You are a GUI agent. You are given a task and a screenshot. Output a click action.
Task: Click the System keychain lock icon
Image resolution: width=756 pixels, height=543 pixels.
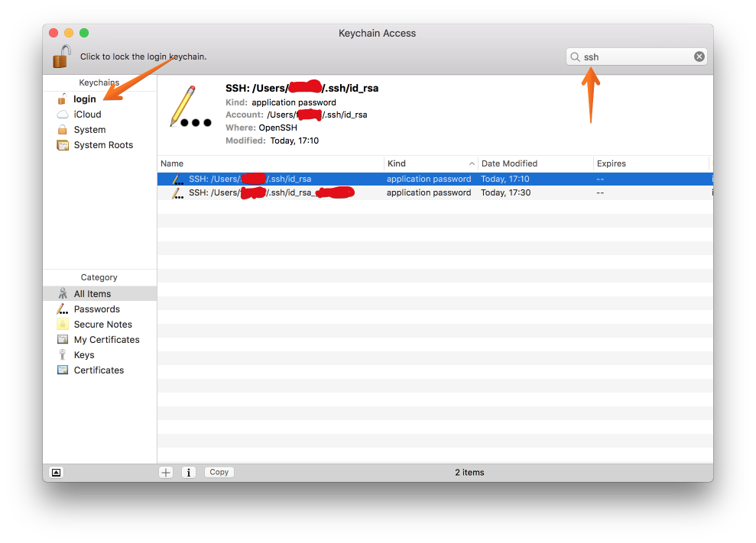pyautogui.click(x=62, y=130)
